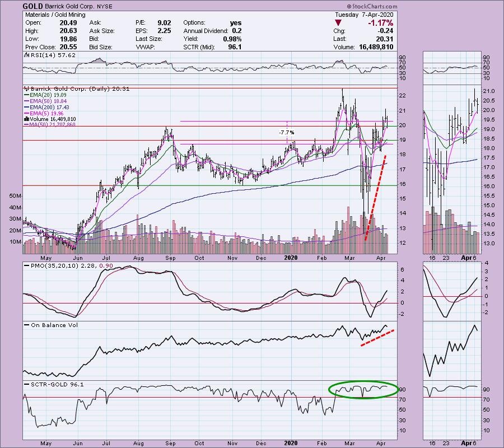Screen dimensions: 504x448
Task: Select the 17.5 price label on the zoomed panel axis
Action: point(489,158)
